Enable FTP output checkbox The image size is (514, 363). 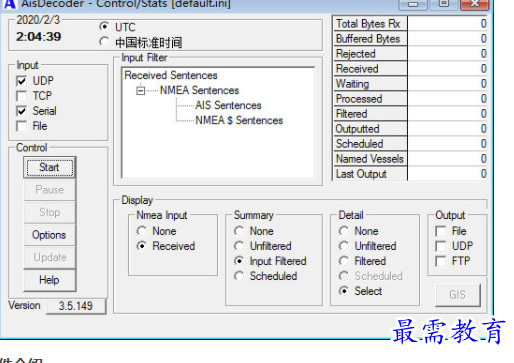[441, 261]
